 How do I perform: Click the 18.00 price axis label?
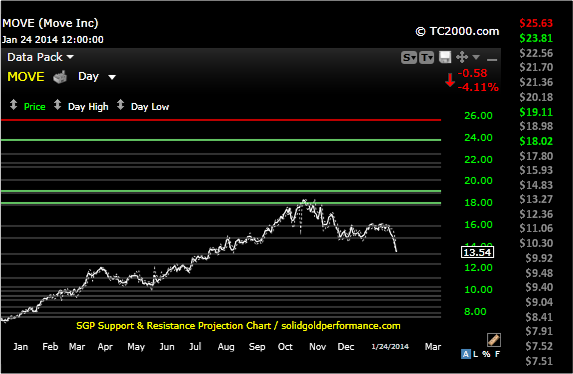[x=478, y=203]
